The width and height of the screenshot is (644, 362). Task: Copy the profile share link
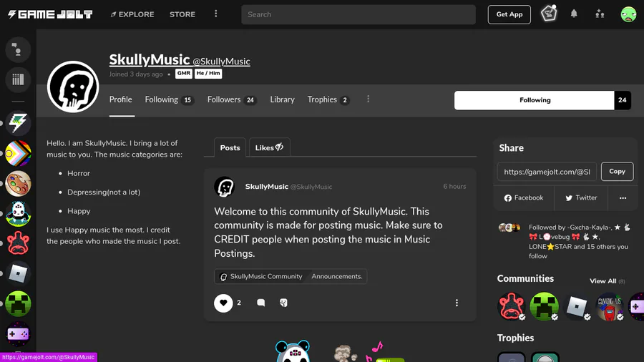(x=617, y=172)
